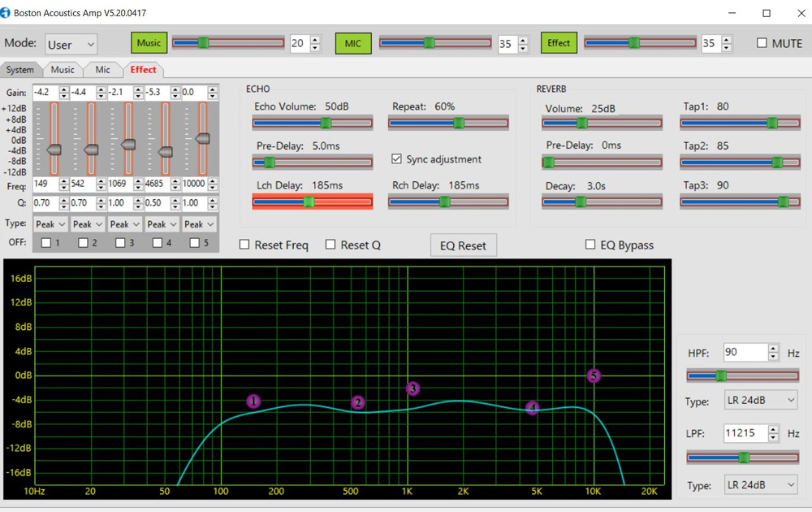This screenshot has height=512, width=812.
Task: Turn off EQ band 5 checkbox
Action: (x=195, y=242)
